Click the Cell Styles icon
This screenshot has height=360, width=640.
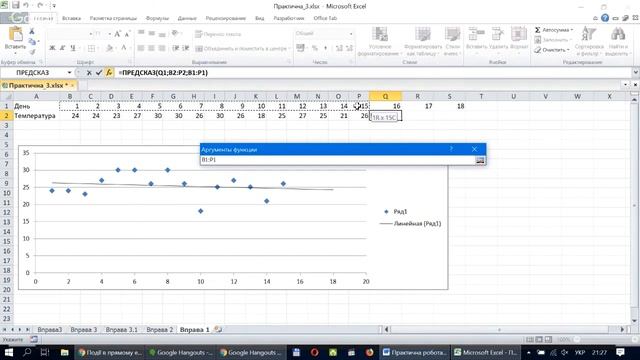pos(452,34)
